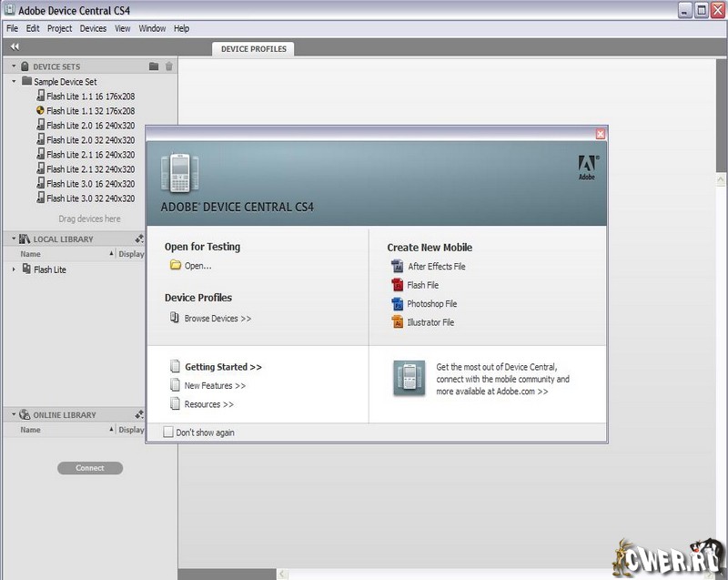Screen dimensions: 728x580
Task: Select the Device Profiles tab
Action: pos(253,49)
